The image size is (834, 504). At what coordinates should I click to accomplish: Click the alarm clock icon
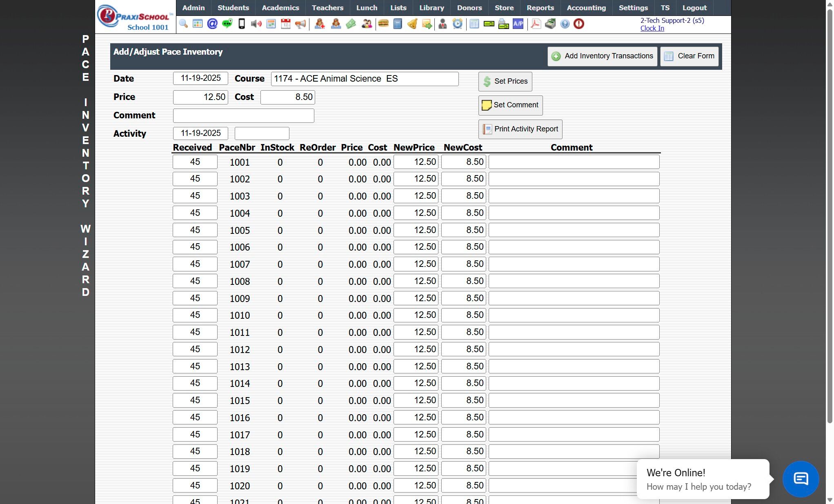[x=458, y=24]
